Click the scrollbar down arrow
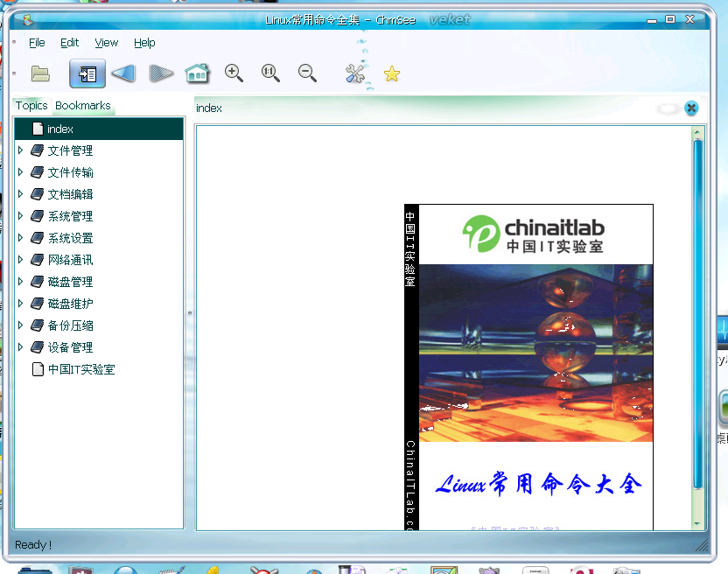Viewport: 728px width, 574px height. point(697,523)
